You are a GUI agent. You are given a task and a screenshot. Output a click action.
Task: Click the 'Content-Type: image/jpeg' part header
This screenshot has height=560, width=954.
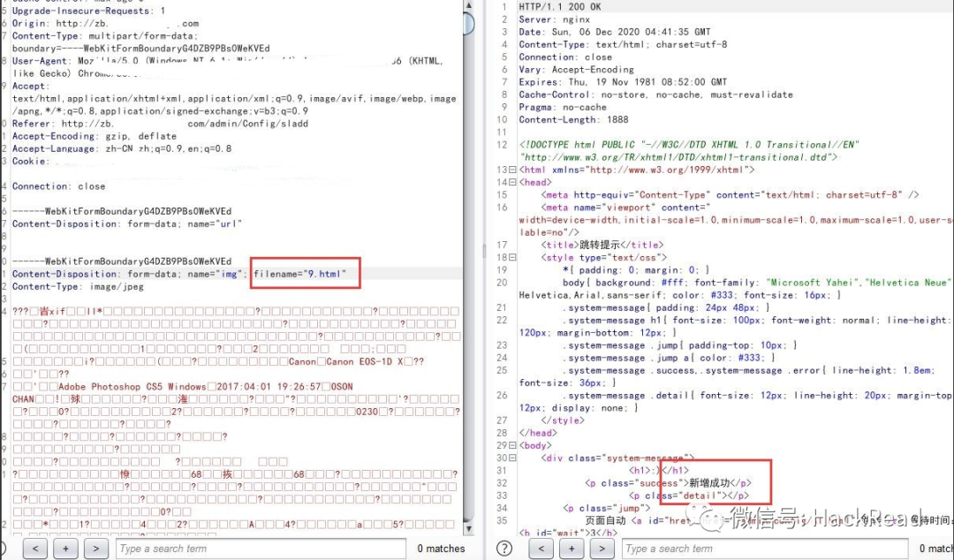click(x=78, y=286)
